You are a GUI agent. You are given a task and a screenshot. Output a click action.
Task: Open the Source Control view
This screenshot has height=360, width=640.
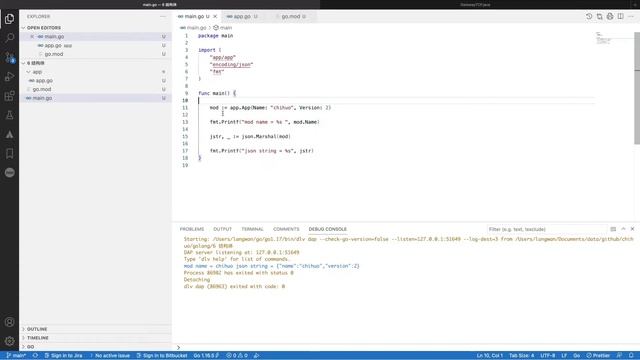[x=9, y=57]
